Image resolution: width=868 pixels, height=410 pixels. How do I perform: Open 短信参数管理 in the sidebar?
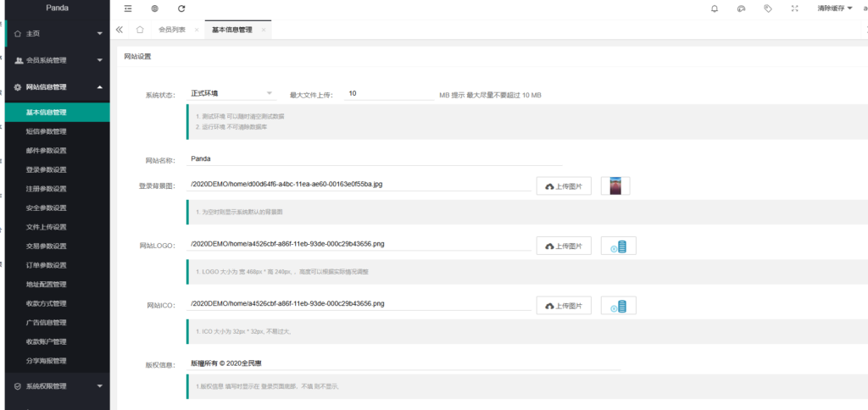47,131
